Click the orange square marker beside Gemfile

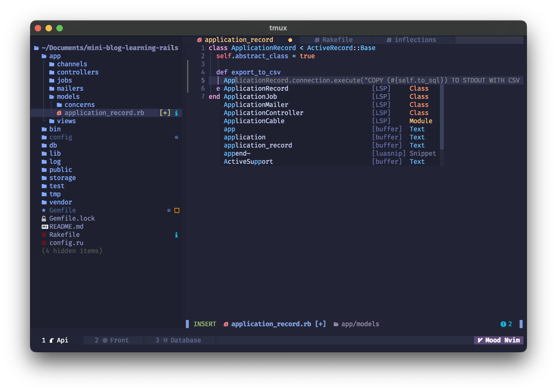pyautogui.click(x=177, y=210)
